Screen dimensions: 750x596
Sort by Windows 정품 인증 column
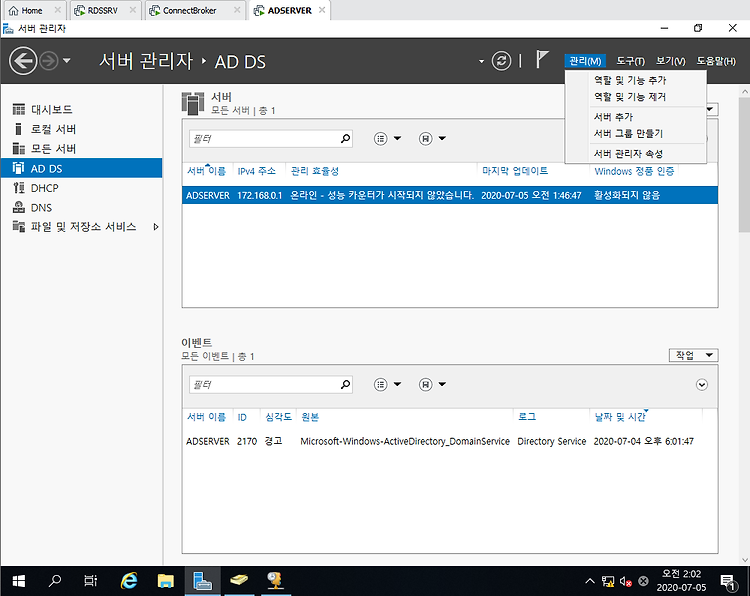tap(634, 171)
